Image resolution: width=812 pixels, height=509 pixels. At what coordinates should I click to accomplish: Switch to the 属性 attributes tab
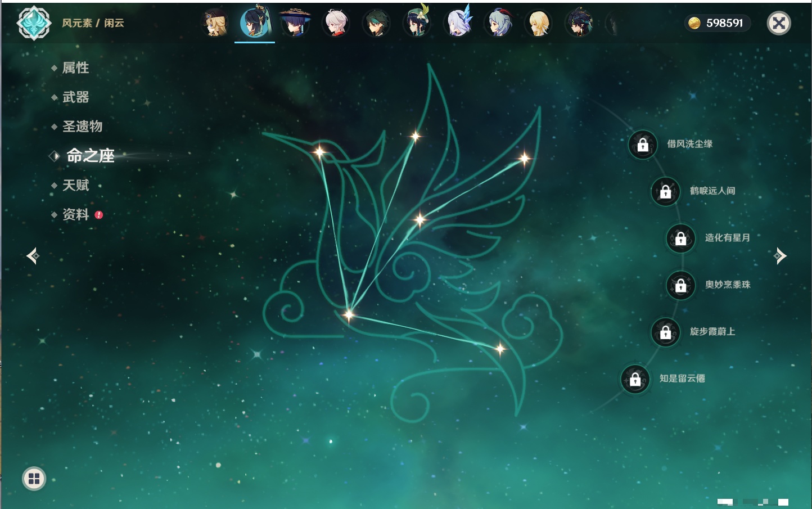point(75,68)
